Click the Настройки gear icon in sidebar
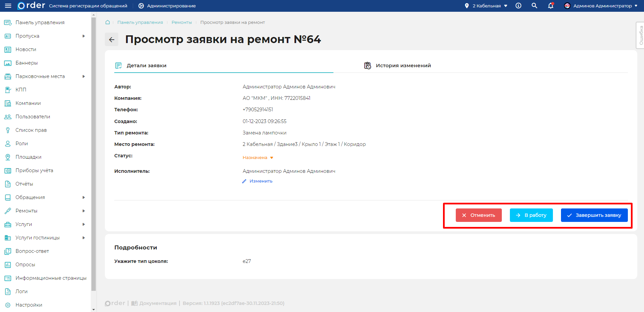Screen dimensions: 644x312 [7, 305]
